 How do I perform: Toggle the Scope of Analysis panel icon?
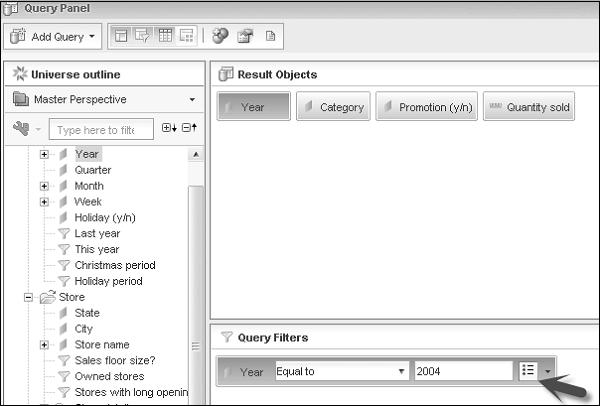pyautogui.click(x=186, y=36)
